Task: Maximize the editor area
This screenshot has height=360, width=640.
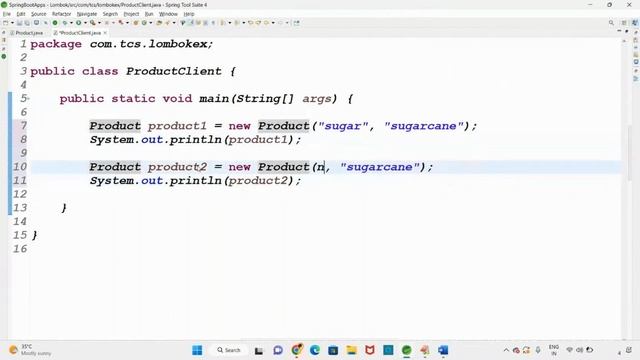Action: tap(627, 31)
